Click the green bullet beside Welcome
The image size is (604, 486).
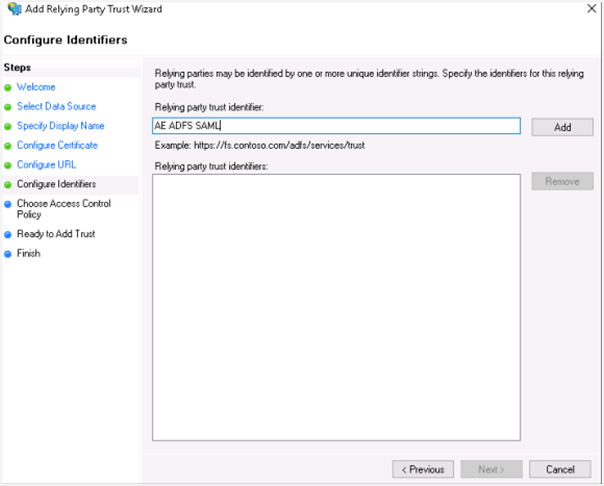[8, 88]
